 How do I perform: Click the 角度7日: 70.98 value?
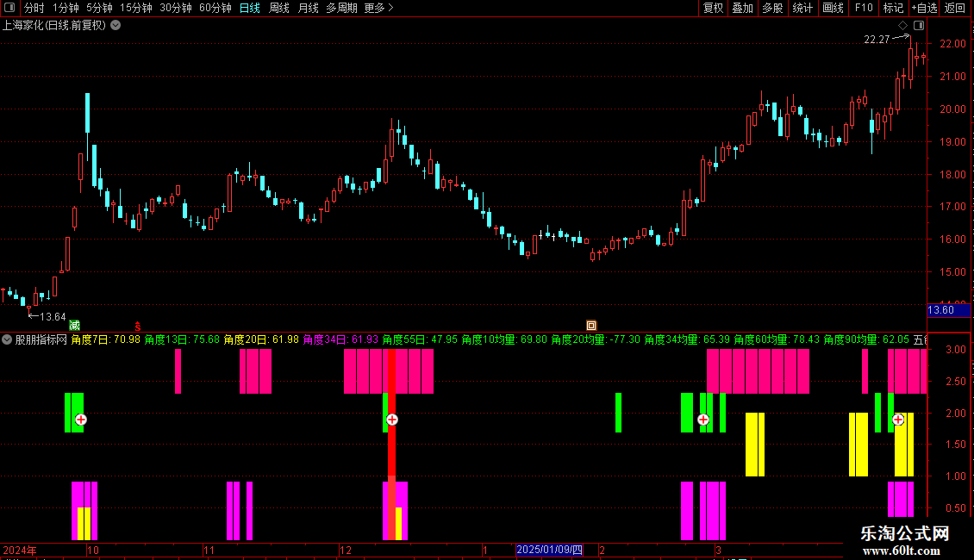(x=106, y=339)
